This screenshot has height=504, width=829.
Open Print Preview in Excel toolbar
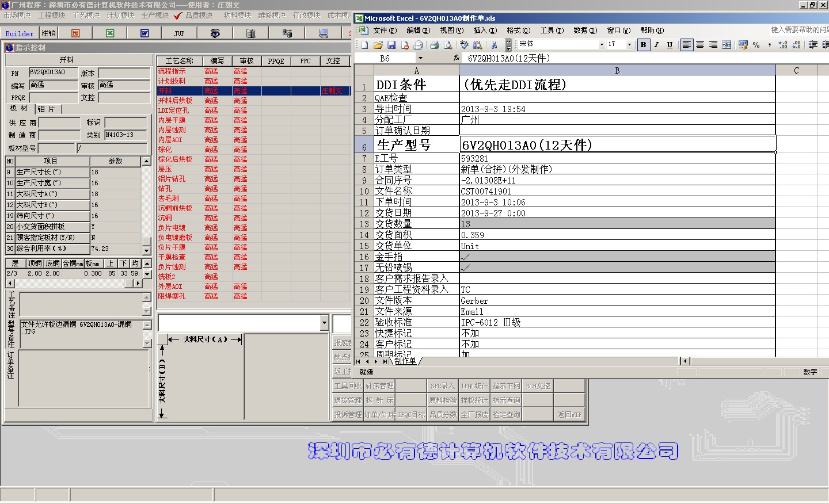(448, 45)
